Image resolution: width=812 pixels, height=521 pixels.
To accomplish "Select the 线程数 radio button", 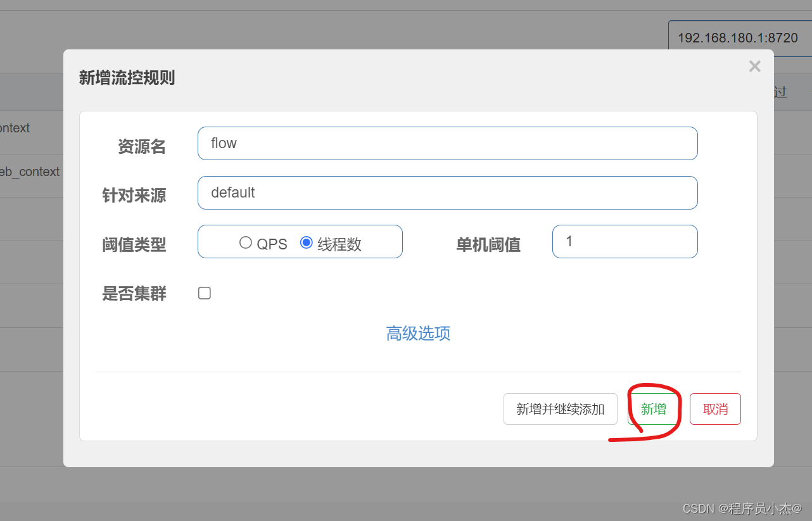I will [x=307, y=242].
